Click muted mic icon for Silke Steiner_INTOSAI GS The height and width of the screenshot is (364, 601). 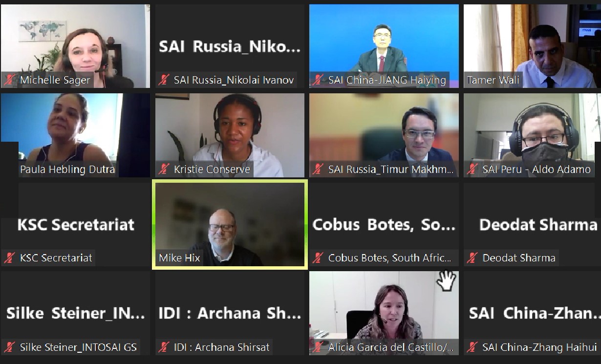point(9,347)
